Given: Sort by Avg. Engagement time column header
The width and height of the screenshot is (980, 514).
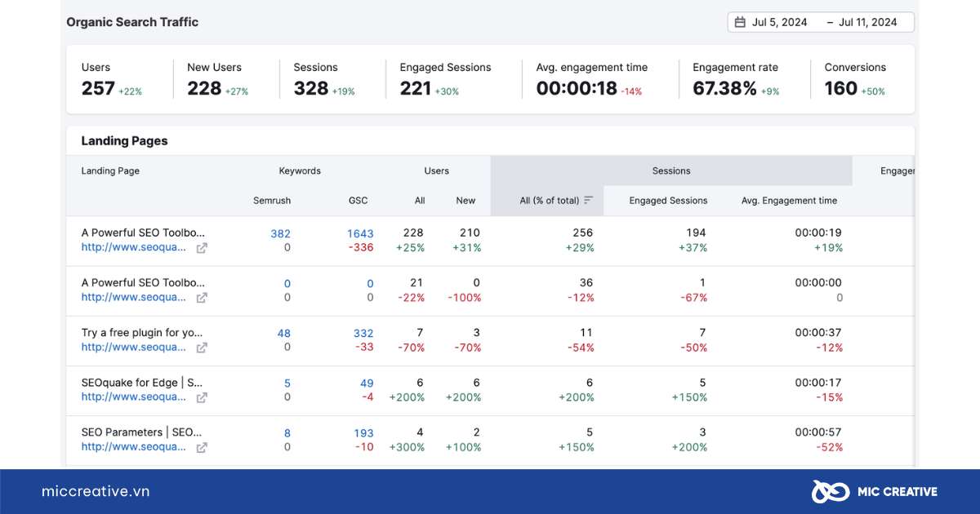Looking at the screenshot, I should point(789,200).
